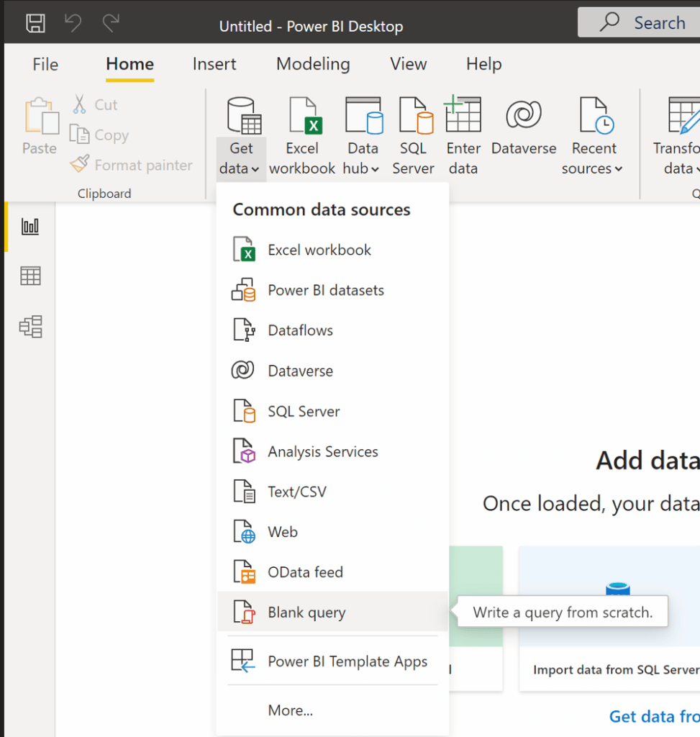
Task: Open the File menu
Action: point(45,64)
